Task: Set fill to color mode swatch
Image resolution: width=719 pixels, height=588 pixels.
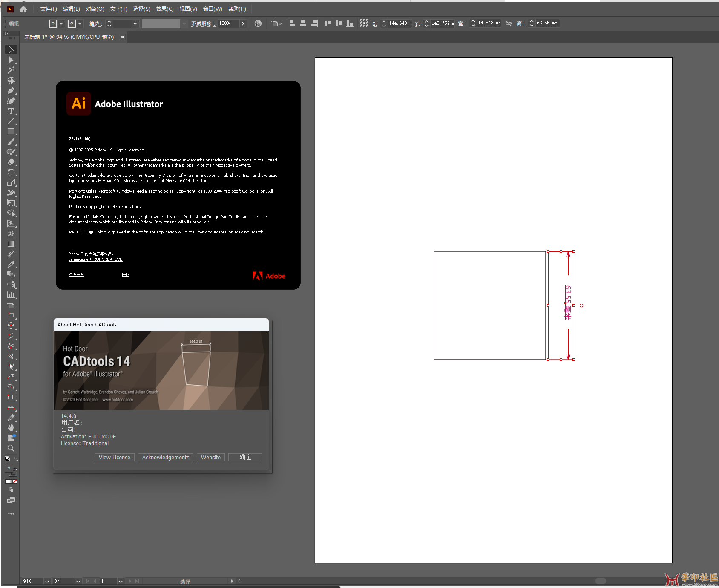Action: (x=7, y=481)
